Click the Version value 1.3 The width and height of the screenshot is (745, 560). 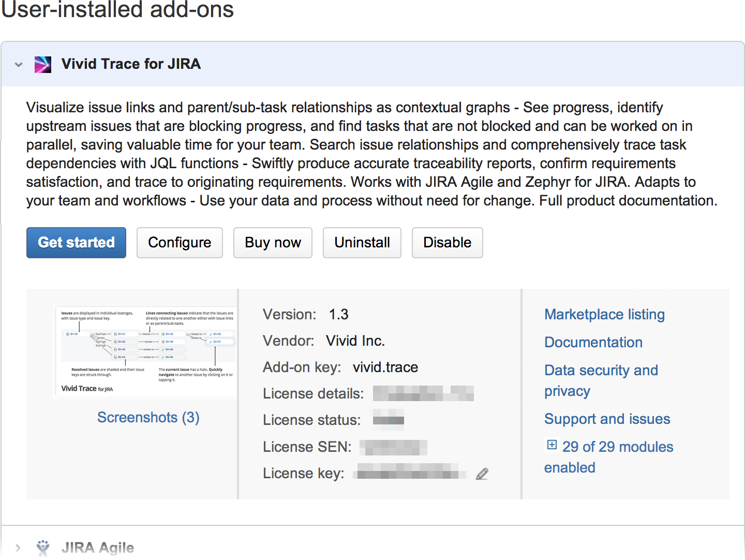click(338, 315)
